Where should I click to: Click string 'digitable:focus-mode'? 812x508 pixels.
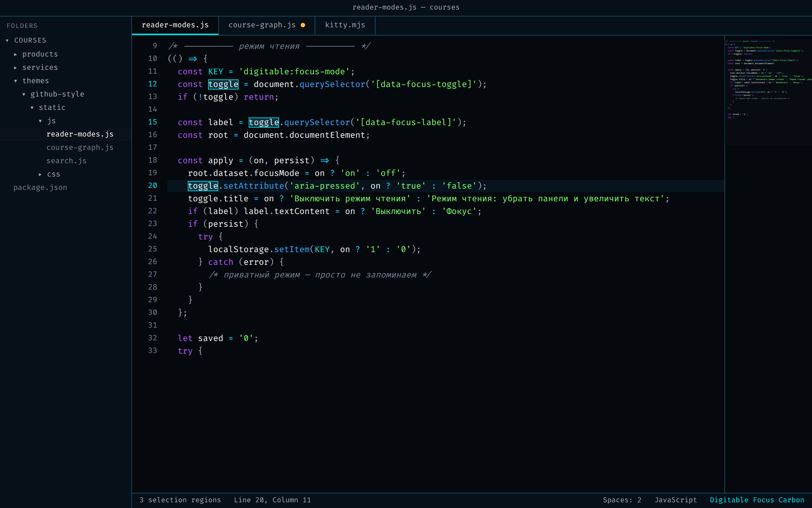click(x=295, y=72)
